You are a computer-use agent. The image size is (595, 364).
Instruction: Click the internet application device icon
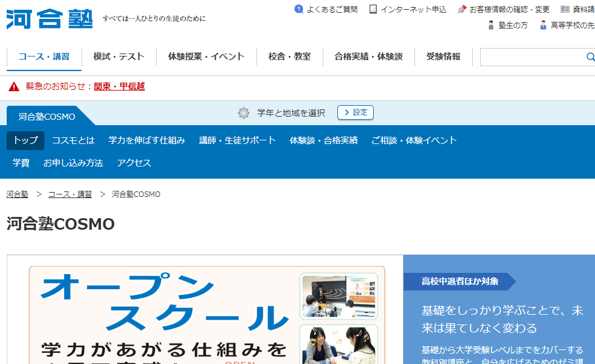click(373, 9)
